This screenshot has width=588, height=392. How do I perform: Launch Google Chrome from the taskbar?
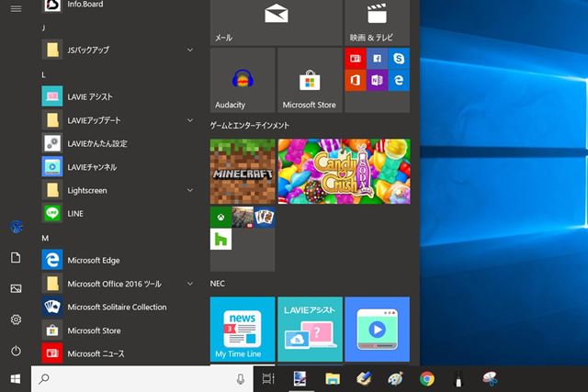[x=427, y=378]
